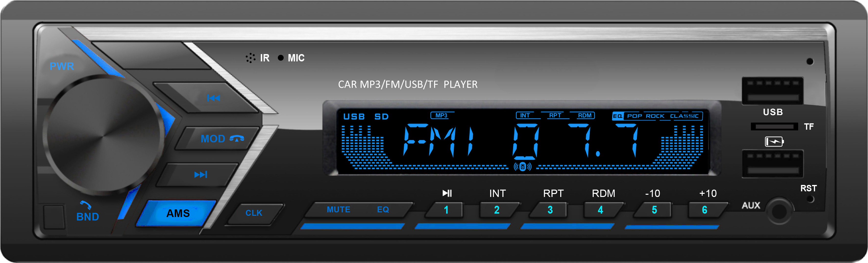
Task: Click the lower USB charging port
Action: (773, 164)
